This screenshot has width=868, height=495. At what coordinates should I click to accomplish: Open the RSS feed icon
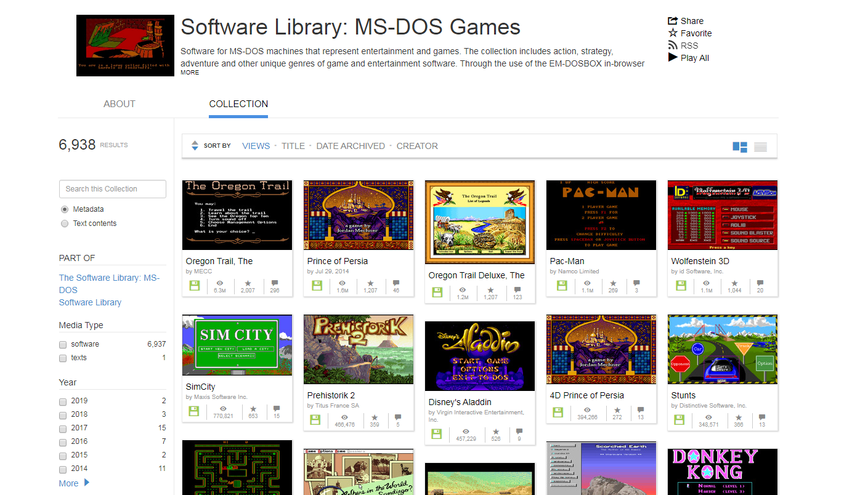673,46
